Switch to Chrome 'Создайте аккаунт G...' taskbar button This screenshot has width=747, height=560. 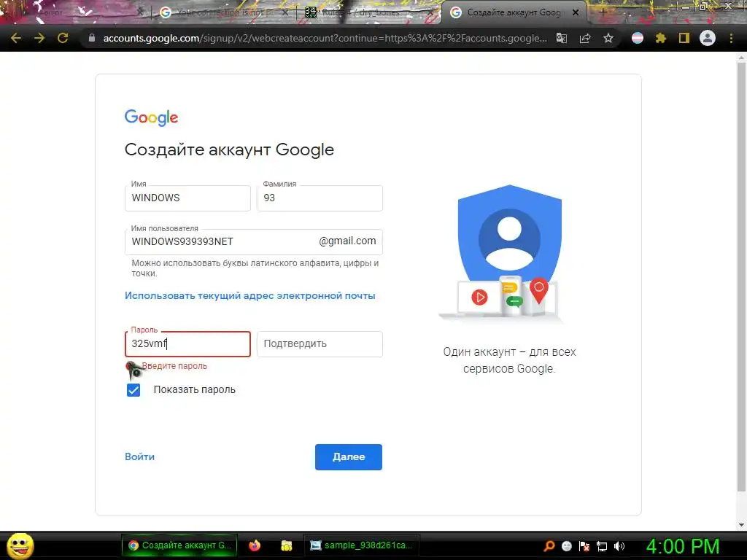179,545
